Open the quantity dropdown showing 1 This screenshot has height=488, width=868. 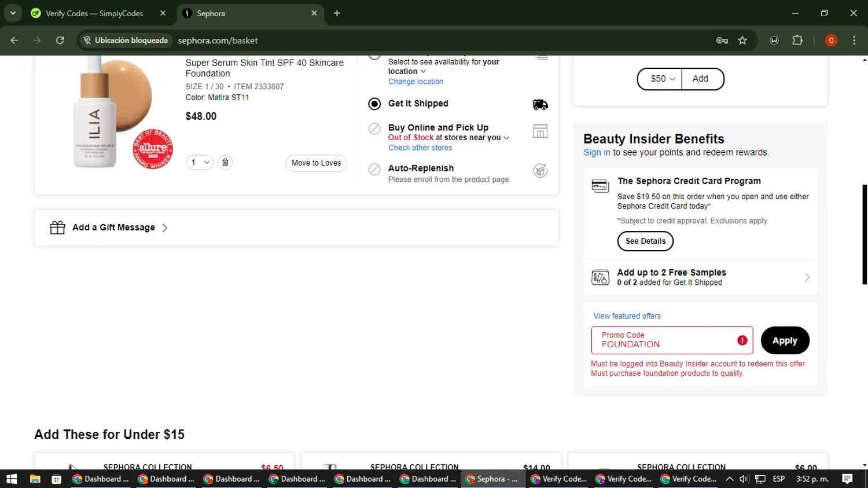200,163
